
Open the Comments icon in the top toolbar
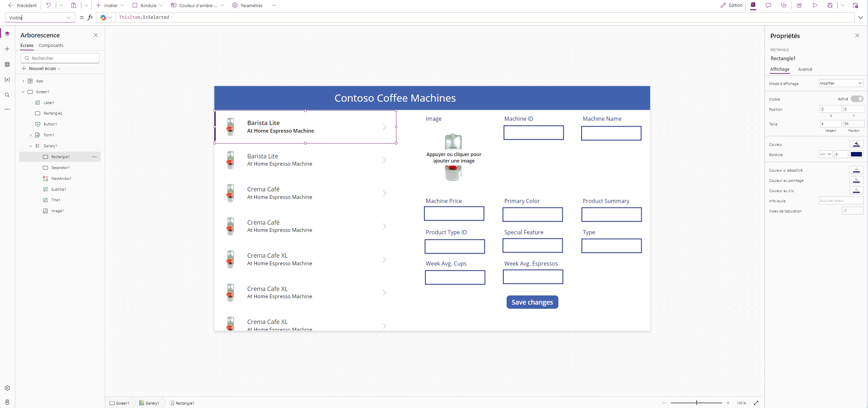pos(768,5)
